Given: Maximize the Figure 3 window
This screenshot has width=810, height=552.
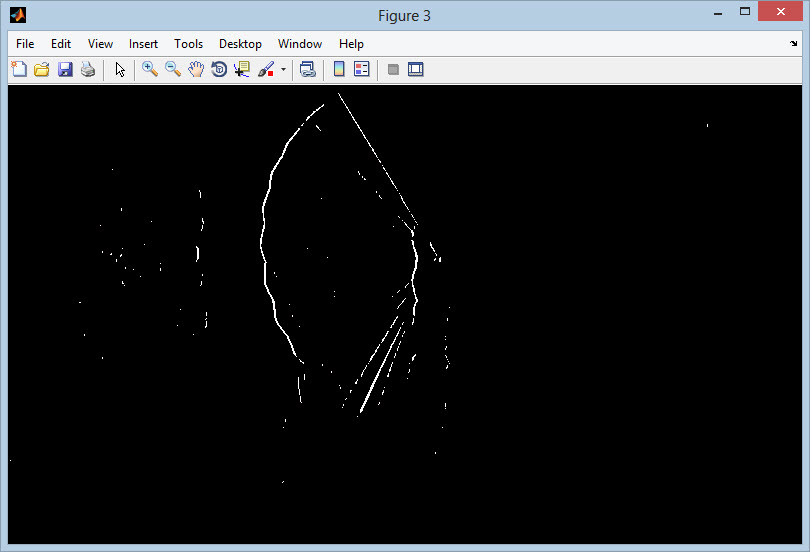Looking at the screenshot, I should click(x=745, y=11).
